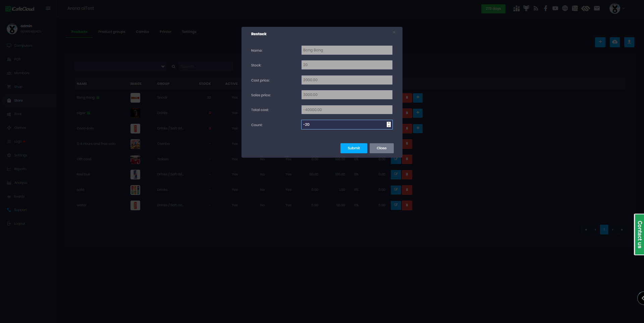Increase the Count value using the stepper
This screenshot has height=323, width=644.
pyautogui.click(x=388, y=123)
